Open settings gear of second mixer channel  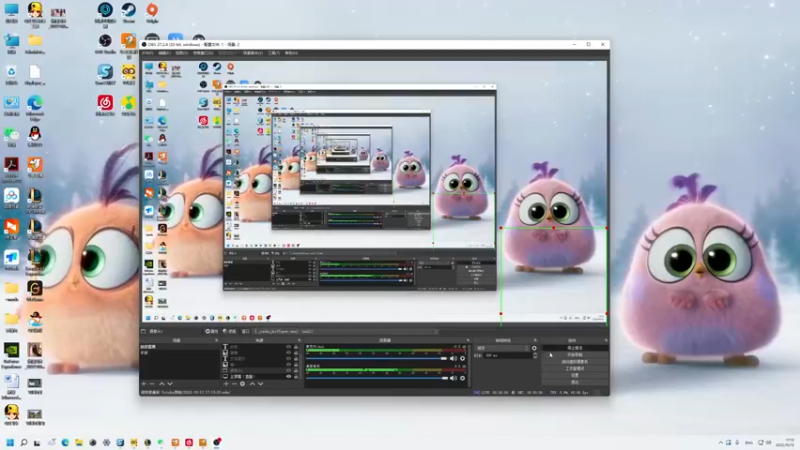coord(462,378)
